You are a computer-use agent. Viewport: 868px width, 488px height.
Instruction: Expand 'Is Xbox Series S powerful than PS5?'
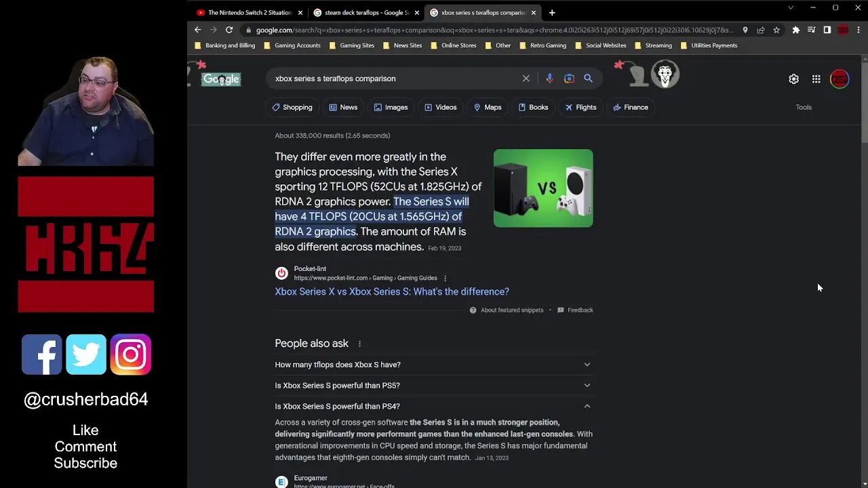(433, 386)
